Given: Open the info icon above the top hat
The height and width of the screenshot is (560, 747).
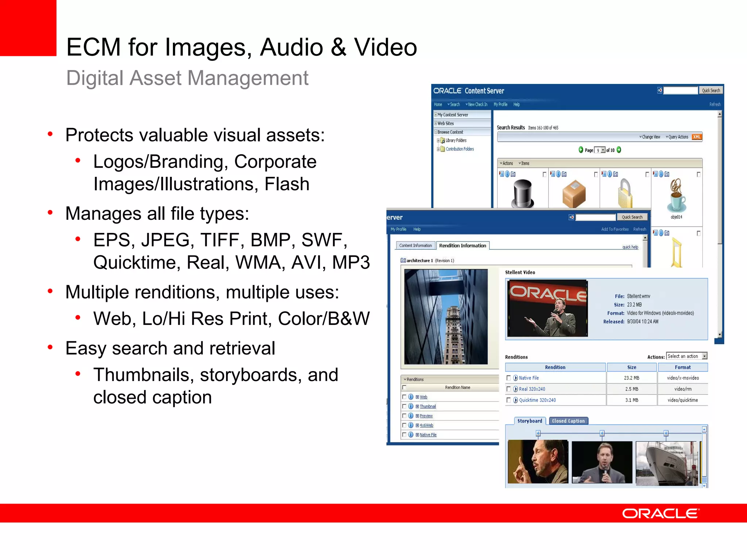Looking at the screenshot, I should pos(507,174).
